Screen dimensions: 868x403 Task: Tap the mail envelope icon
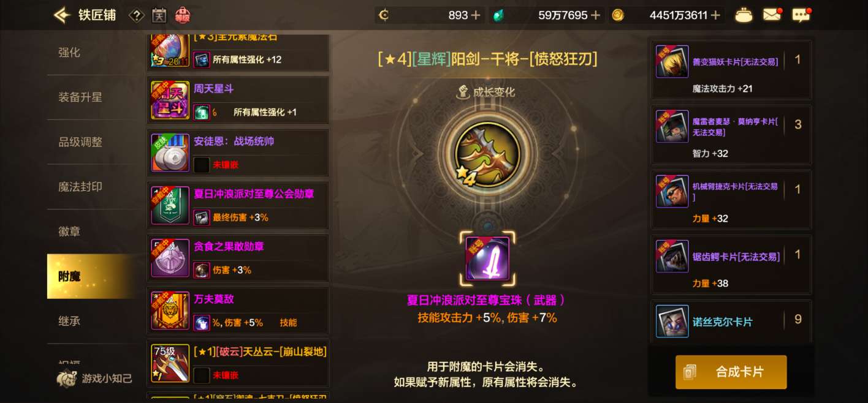[x=772, y=15]
